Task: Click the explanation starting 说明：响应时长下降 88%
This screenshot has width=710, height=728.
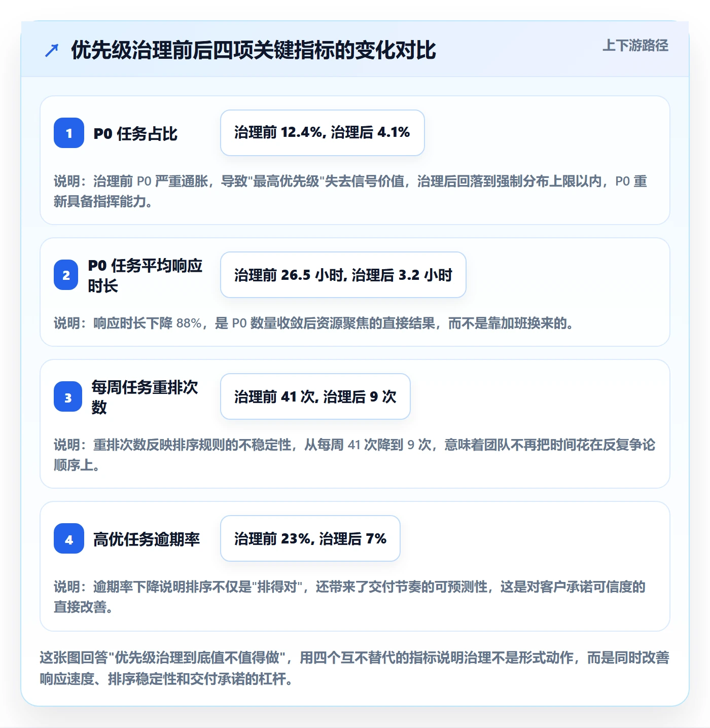Action: point(314,323)
